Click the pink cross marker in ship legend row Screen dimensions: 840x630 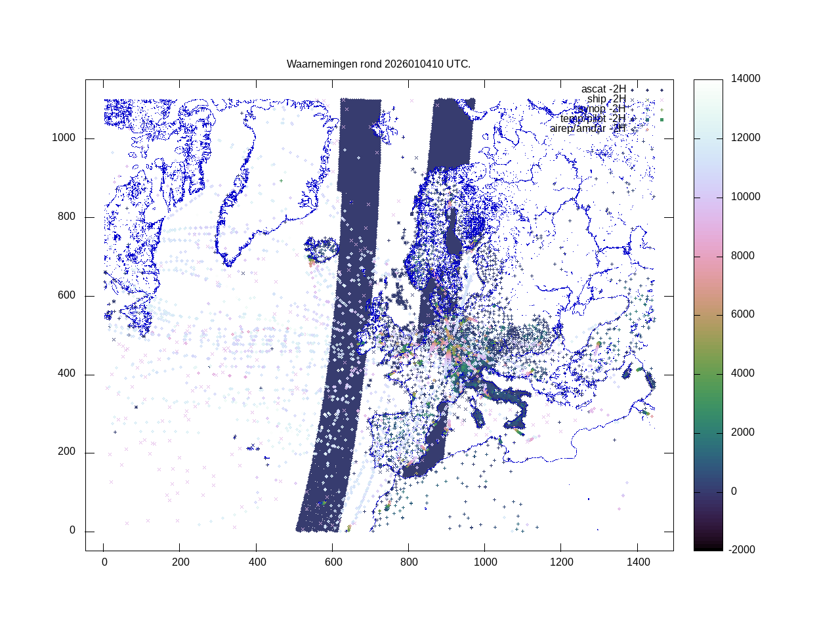[x=661, y=100]
